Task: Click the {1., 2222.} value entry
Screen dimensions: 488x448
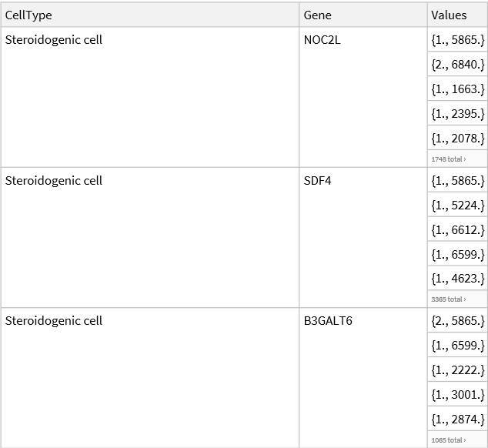Action: tap(458, 370)
